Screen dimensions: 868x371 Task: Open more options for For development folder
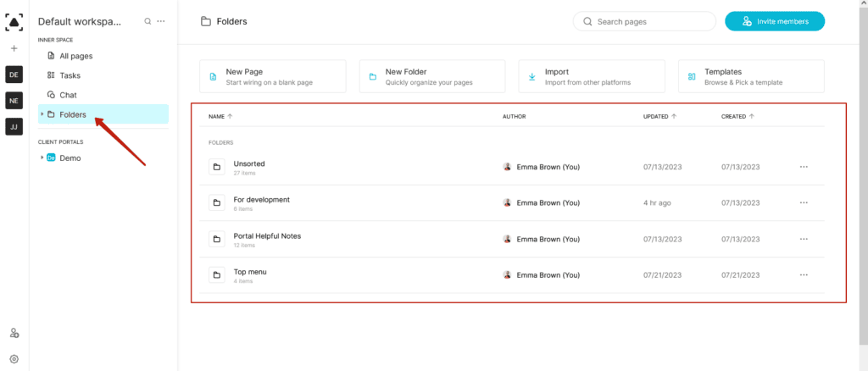804,203
